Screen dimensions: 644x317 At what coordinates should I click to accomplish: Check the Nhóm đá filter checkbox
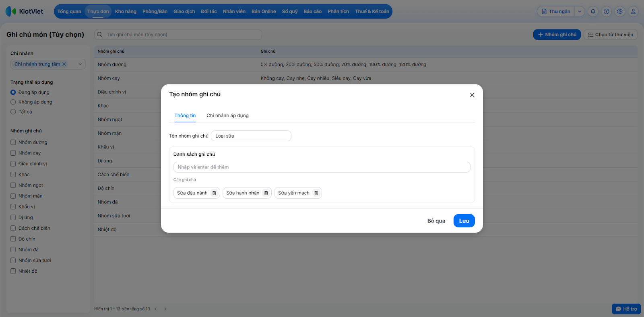click(13, 249)
